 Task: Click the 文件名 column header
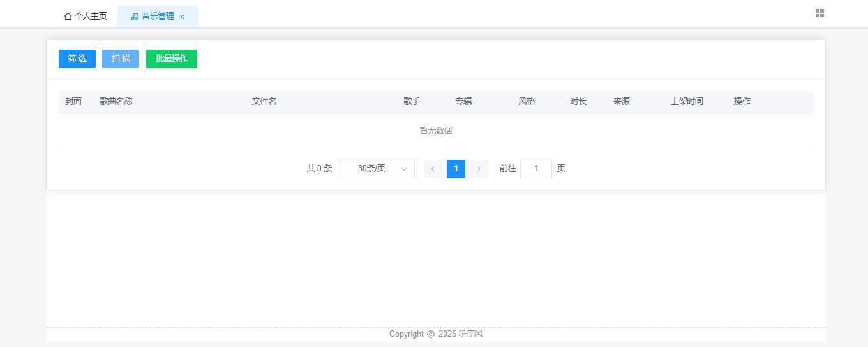point(264,102)
